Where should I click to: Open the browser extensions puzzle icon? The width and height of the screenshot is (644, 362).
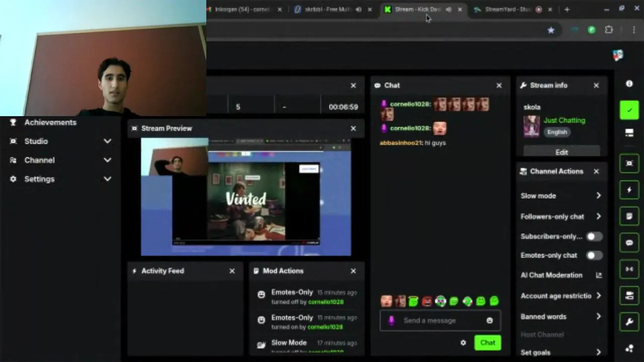pyautogui.click(x=609, y=30)
